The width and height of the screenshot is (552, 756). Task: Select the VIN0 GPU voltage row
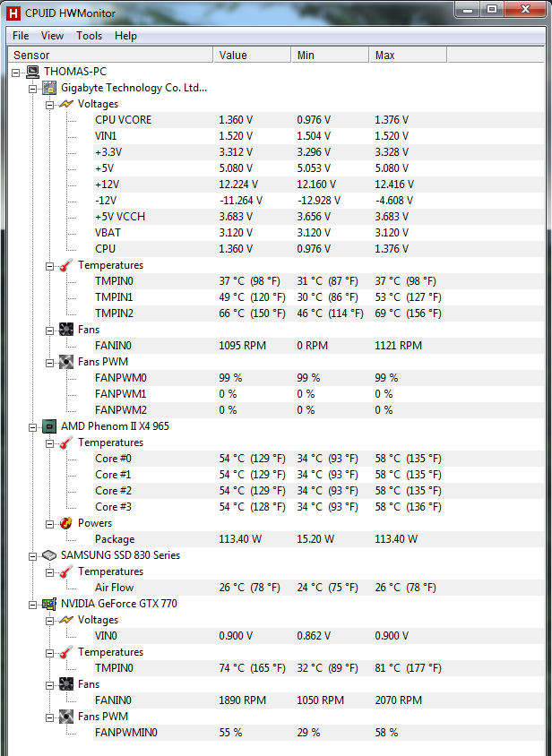[318, 636]
